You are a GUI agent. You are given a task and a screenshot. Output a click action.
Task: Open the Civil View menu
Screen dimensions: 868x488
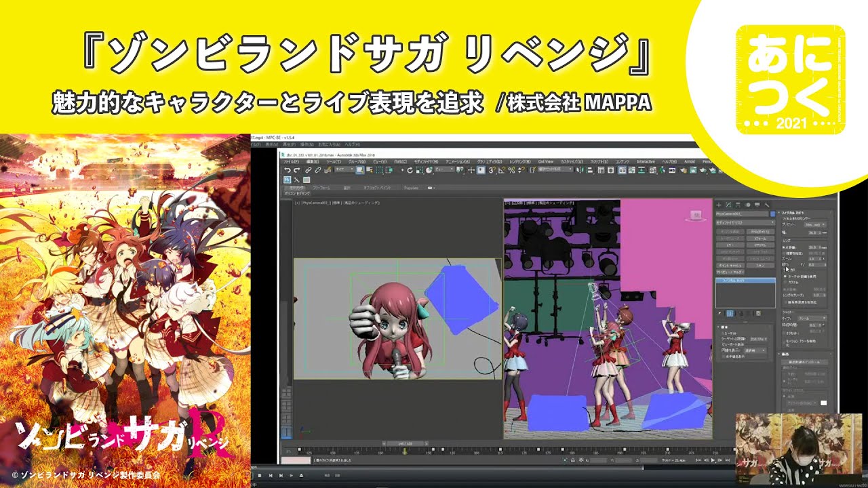point(545,161)
